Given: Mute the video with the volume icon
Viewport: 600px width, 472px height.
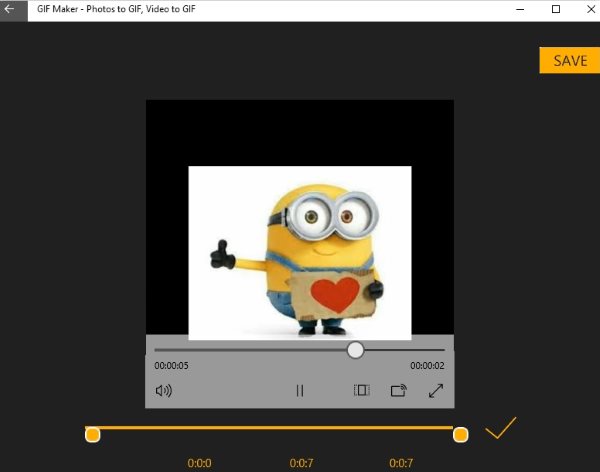Looking at the screenshot, I should (164, 391).
